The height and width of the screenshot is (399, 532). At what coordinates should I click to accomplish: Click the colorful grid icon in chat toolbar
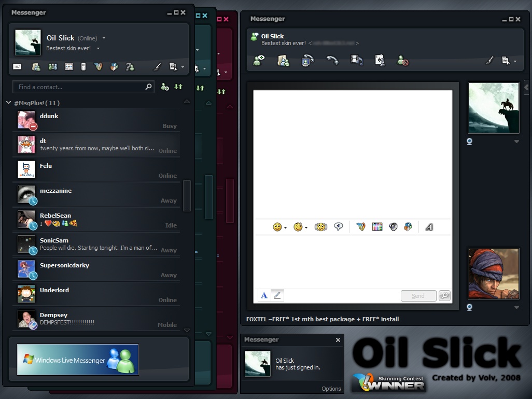377,227
